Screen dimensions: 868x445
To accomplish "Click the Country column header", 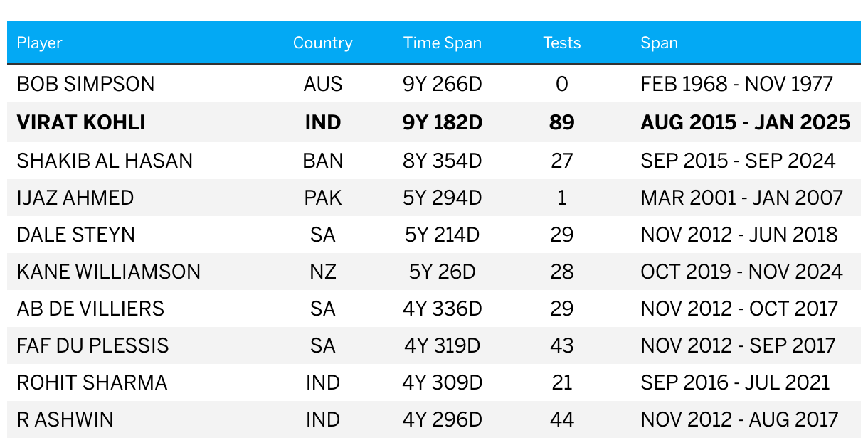I will point(323,43).
